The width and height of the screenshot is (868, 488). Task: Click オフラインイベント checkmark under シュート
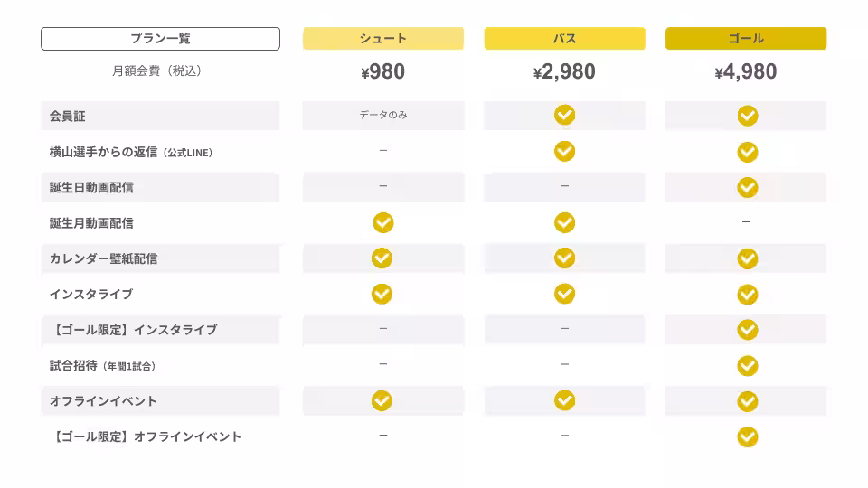point(382,400)
